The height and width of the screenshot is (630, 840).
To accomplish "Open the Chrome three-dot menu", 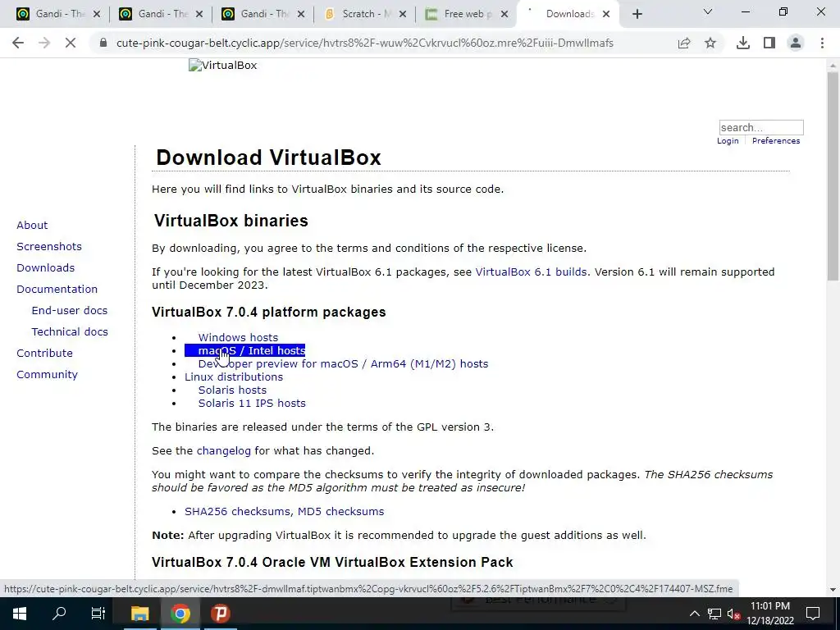I will click(x=822, y=43).
